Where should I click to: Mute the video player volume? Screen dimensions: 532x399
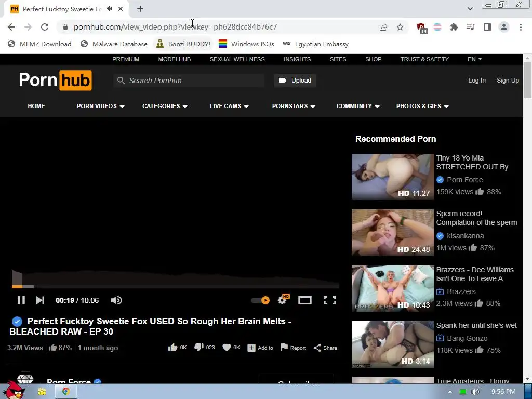point(116,300)
